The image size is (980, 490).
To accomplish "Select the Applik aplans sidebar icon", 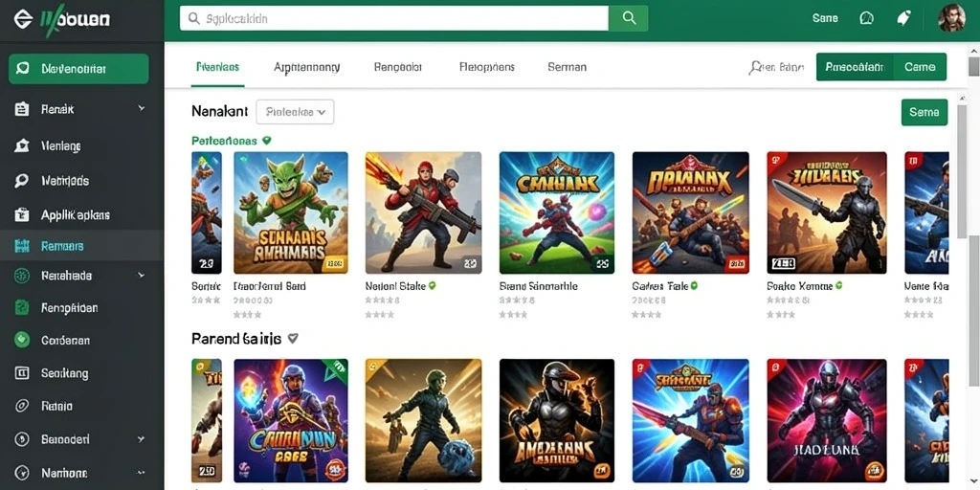I will [22, 215].
